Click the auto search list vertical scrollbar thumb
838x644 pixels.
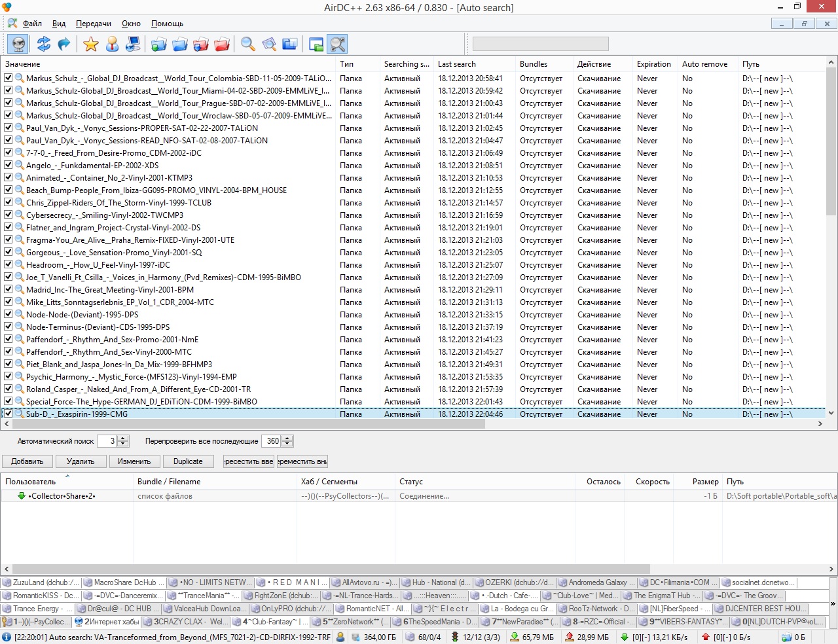pyautogui.click(x=831, y=141)
